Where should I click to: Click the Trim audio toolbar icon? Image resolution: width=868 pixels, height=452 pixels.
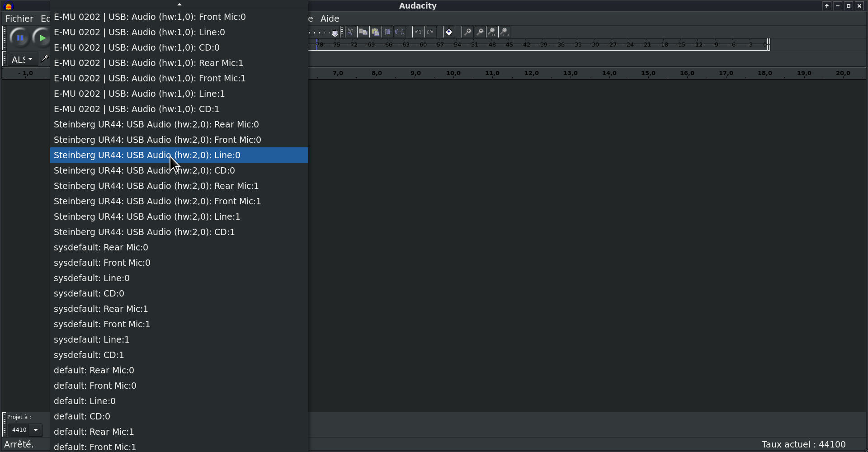coord(387,32)
